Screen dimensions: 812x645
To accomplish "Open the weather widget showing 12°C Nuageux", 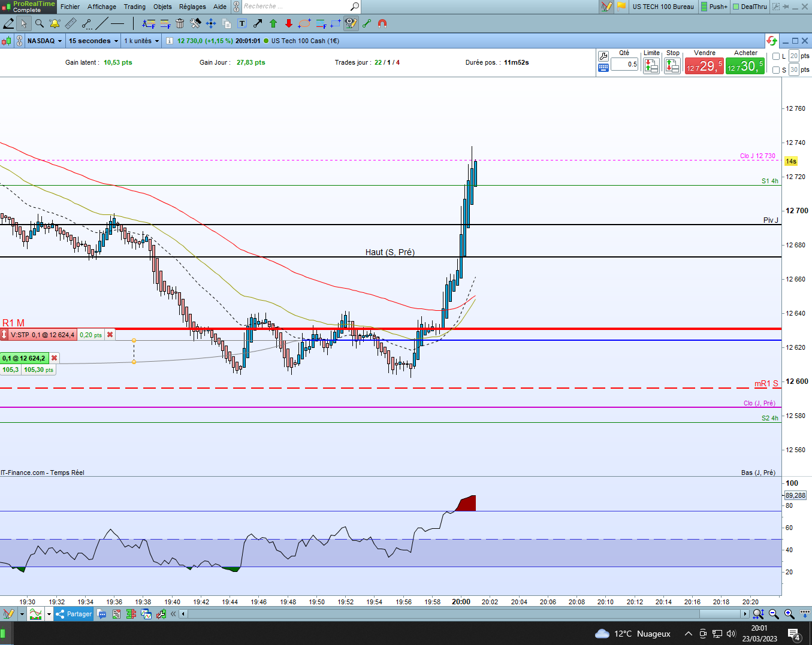I will coord(633,634).
